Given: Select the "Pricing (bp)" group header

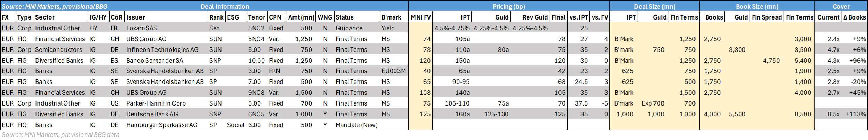Looking at the screenshot, I should point(508,6).
